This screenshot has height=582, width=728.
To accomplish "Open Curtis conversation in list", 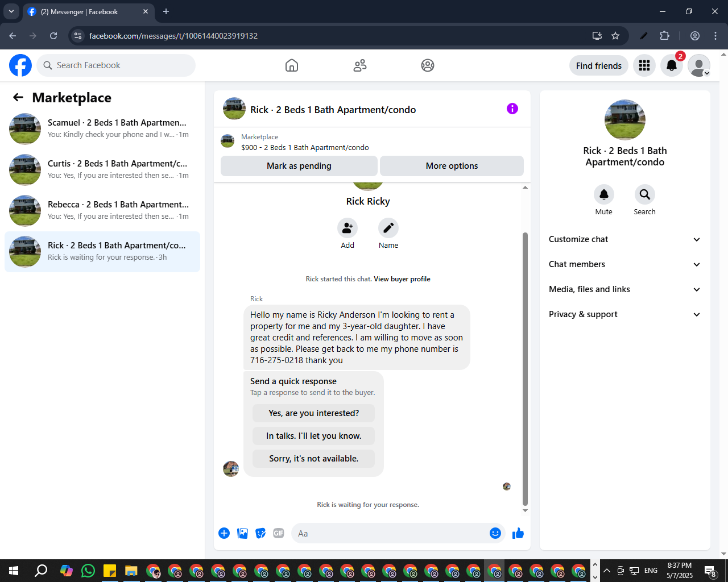I will click(102, 170).
